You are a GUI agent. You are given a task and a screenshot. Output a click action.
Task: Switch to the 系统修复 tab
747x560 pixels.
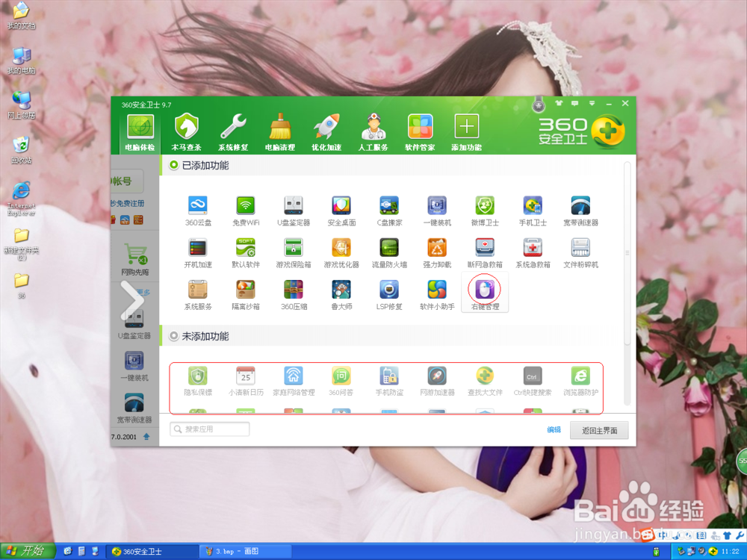tap(233, 132)
